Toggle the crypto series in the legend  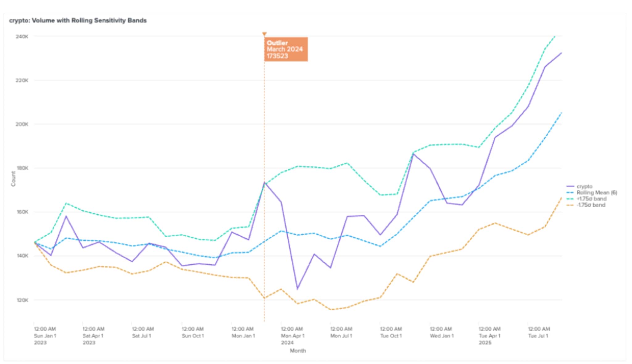pyautogui.click(x=584, y=186)
